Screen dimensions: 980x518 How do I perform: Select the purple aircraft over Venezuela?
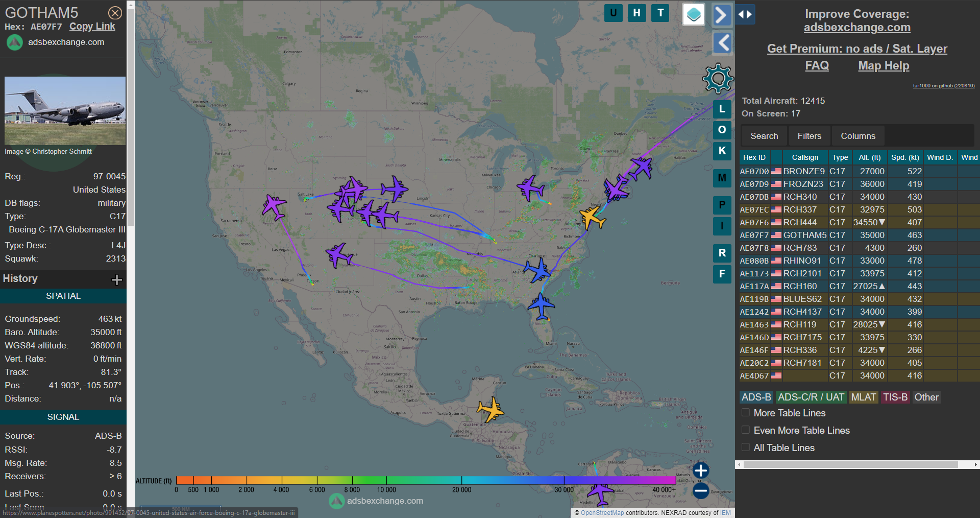pos(600,493)
